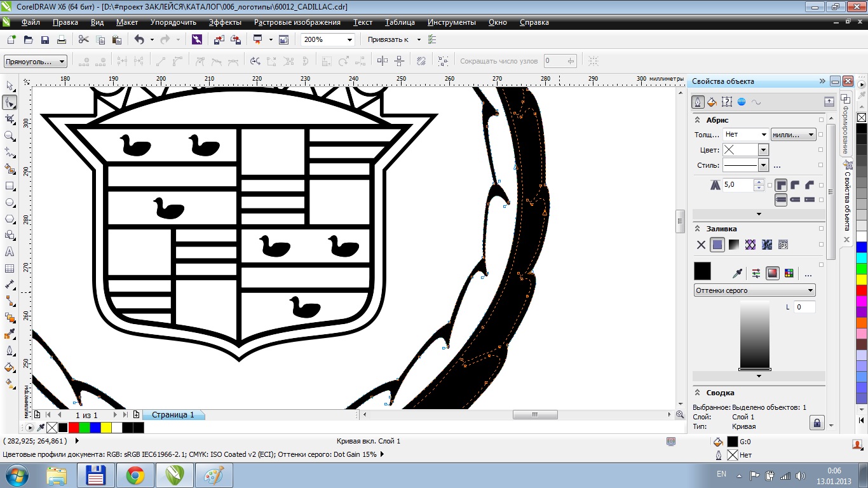Choose the fill Eyedropper in Заливка
868x488 pixels.
[737, 273]
